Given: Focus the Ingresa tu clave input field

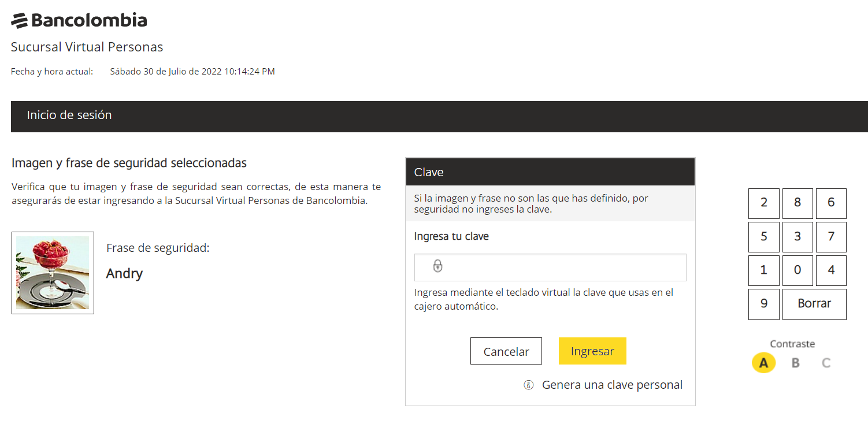Looking at the screenshot, I should click(x=550, y=267).
